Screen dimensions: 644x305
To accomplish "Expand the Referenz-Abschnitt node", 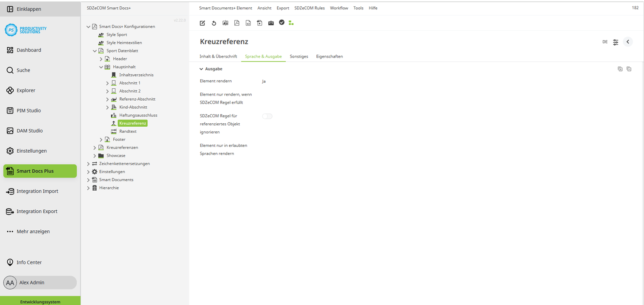I will click(x=107, y=99).
